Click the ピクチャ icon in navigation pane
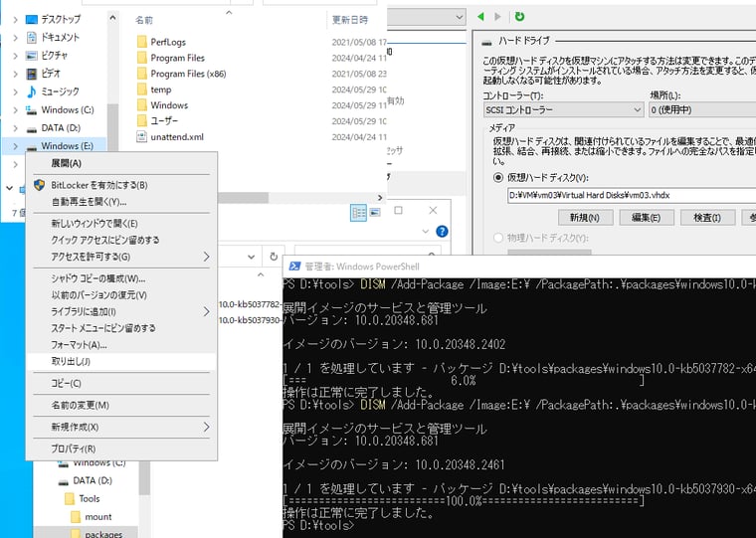 tap(32, 56)
